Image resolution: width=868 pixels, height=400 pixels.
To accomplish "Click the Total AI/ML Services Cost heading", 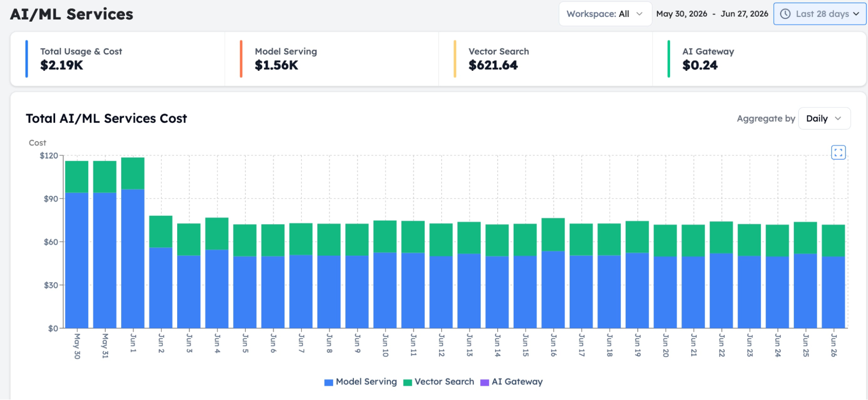I will tap(106, 119).
